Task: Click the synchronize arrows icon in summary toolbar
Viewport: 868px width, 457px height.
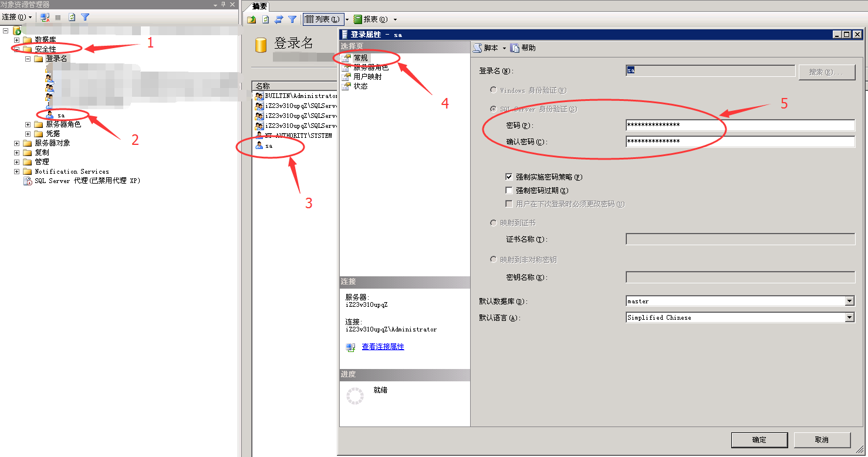Action: coord(279,19)
